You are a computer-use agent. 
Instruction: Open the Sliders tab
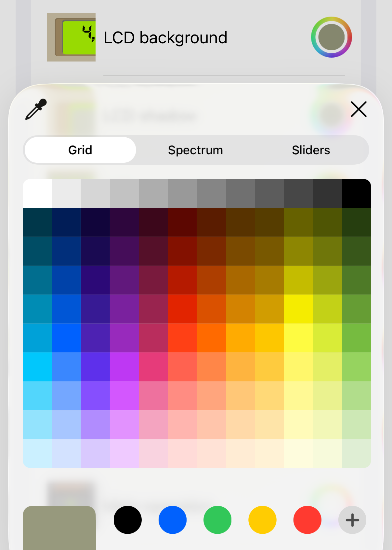[311, 150]
